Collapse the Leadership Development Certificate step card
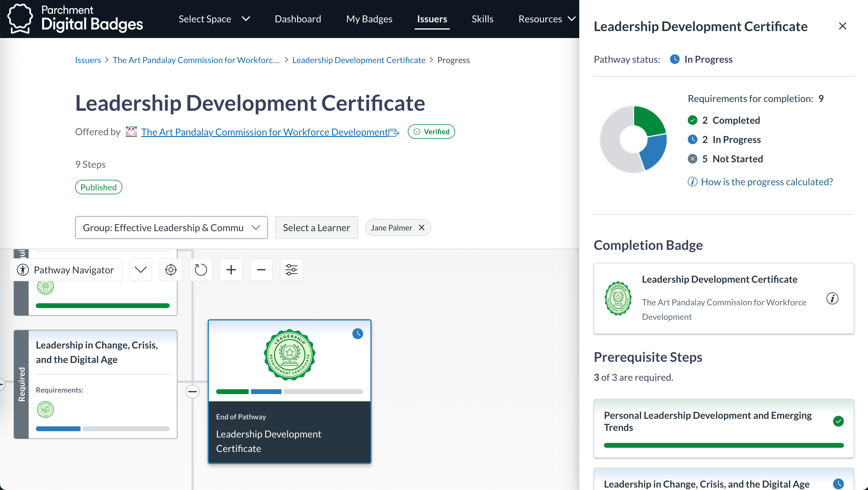The image size is (868, 490). click(x=193, y=391)
